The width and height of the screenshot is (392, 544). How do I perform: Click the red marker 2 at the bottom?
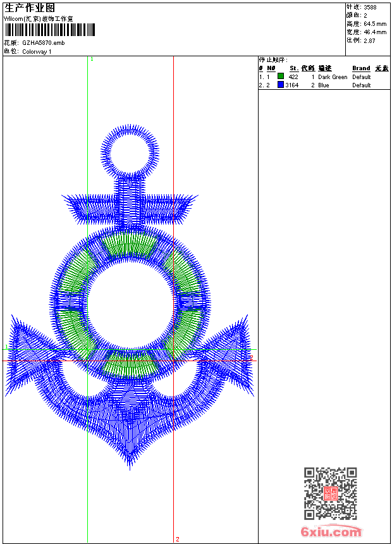[x=178, y=539]
